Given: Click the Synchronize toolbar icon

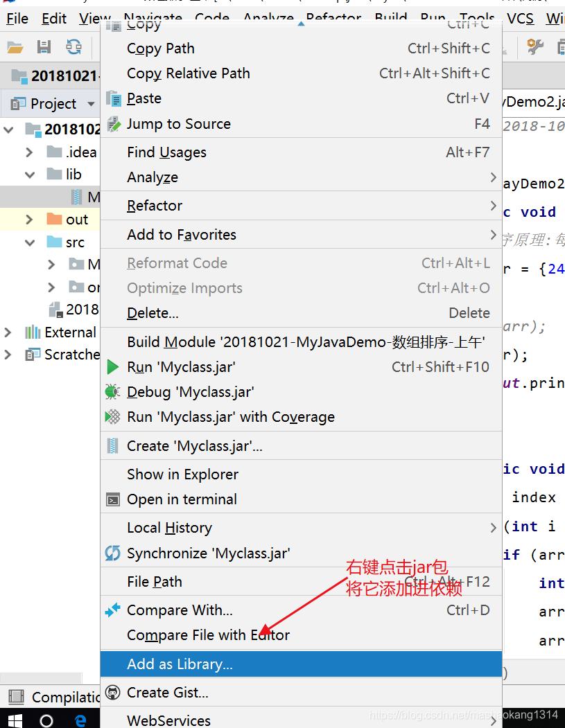Looking at the screenshot, I should (x=73, y=47).
